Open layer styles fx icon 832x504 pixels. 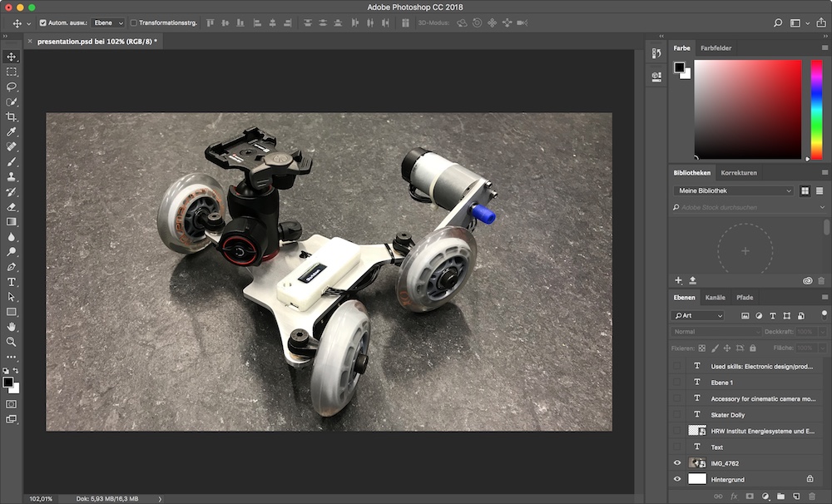tap(735, 497)
